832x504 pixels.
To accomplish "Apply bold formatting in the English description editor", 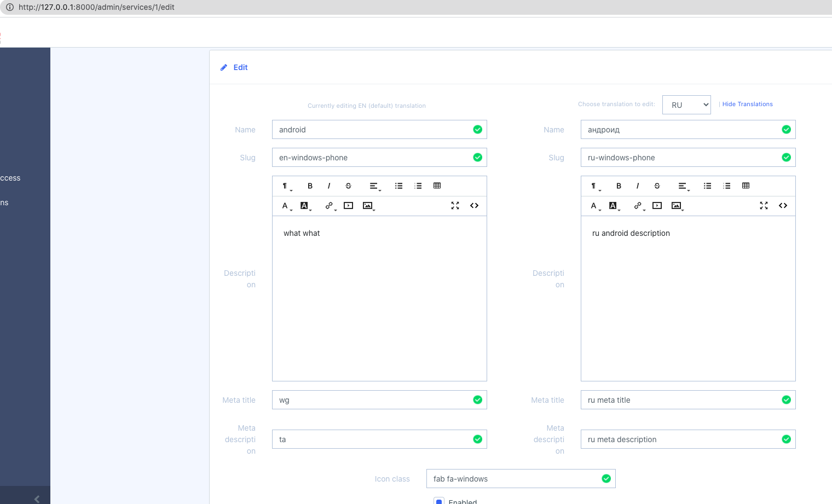I will (x=310, y=186).
